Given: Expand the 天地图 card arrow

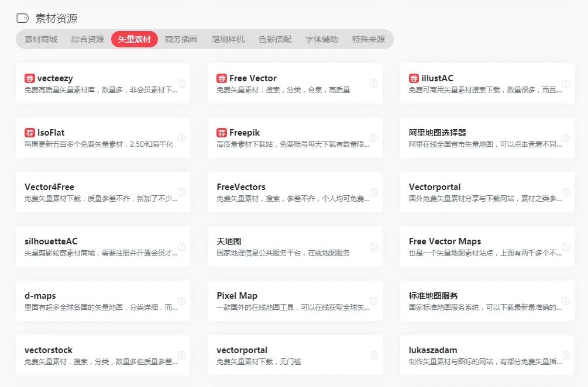Looking at the screenshot, I should point(374,246).
